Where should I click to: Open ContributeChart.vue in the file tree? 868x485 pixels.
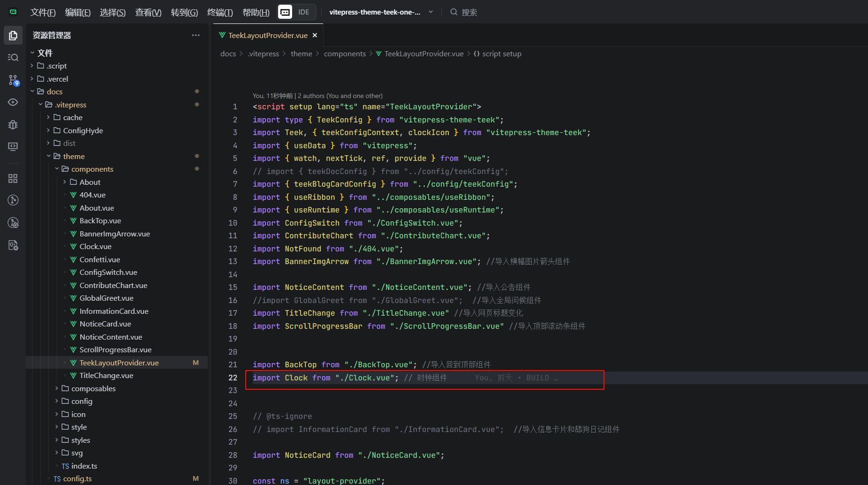click(113, 285)
